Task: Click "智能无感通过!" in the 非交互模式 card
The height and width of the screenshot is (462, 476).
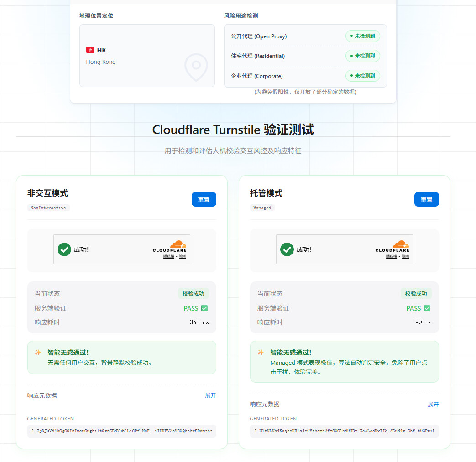Action: click(x=68, y=353)
